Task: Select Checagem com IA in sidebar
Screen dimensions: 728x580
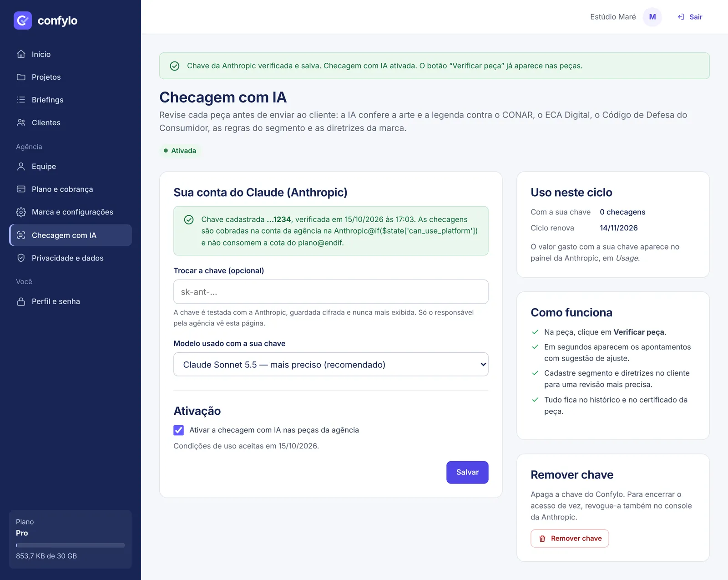Action: [x=71, y=235]
